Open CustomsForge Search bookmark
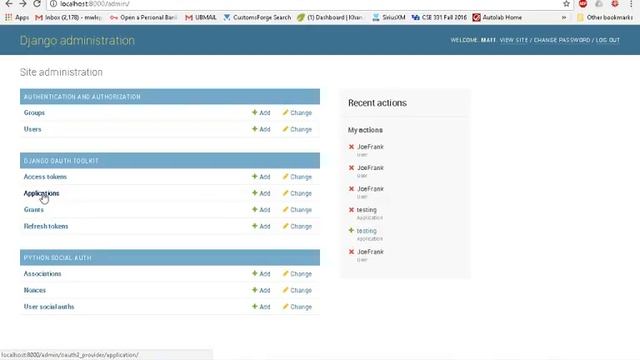Screen dimensions: 640x360 [x=257, y=18]
